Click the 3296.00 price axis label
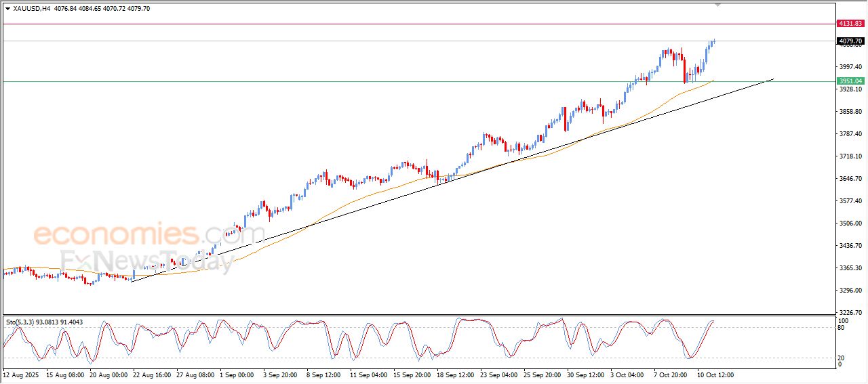Viewport: 868px width, 384px height. [850, 291]
